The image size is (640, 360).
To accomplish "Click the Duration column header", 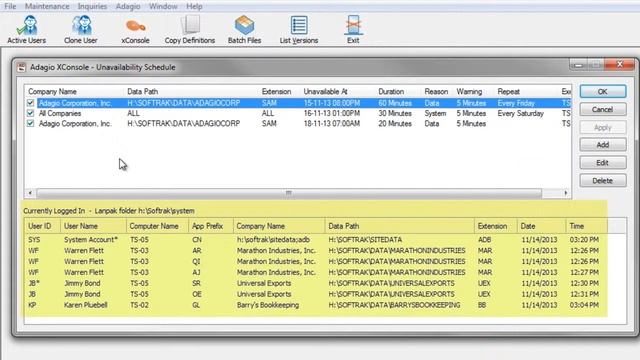I will coord(391,92).
